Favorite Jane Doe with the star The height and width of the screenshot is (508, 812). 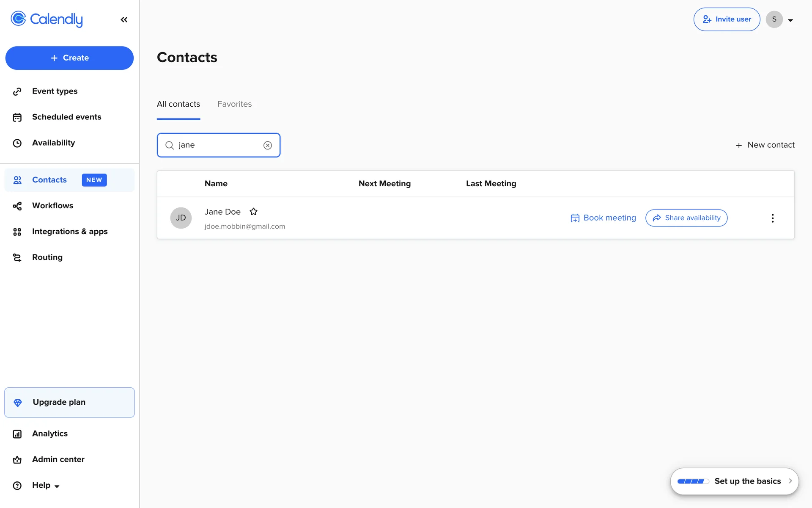click(x=253, y=212)
